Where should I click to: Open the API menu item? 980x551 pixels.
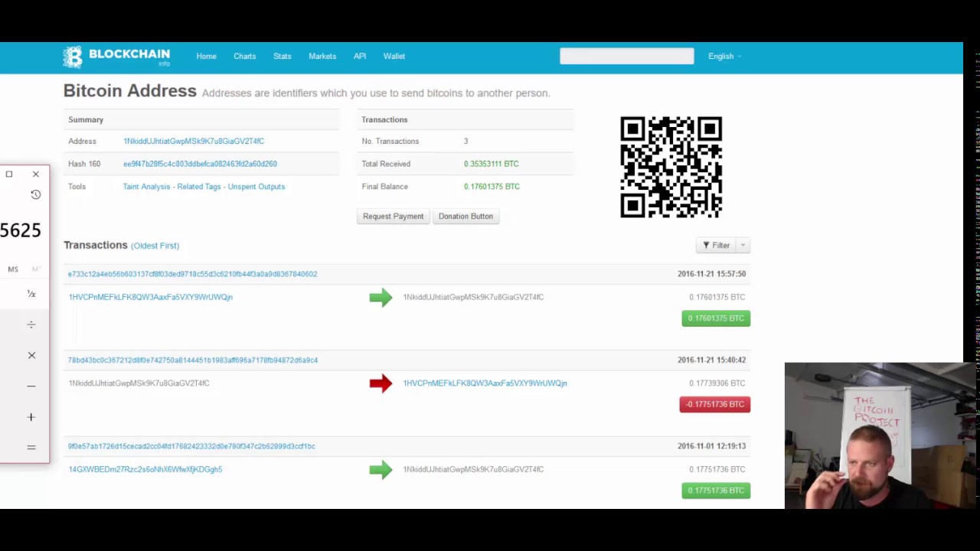coord(360,56)
